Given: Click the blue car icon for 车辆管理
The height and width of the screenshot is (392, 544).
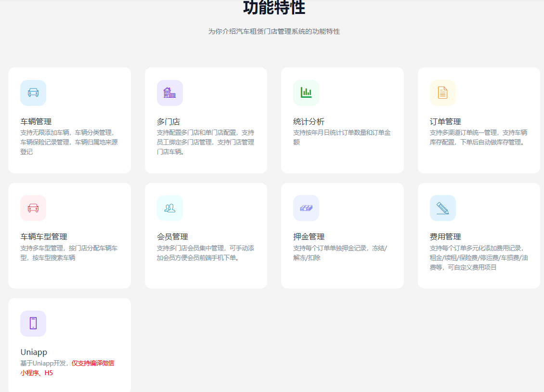Looking at the screenshot, I should (33, 92).
